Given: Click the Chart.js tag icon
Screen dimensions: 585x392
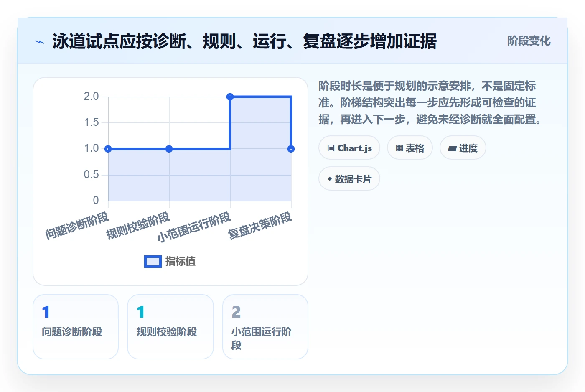Looking at the screenshot, I should [331, 148].
